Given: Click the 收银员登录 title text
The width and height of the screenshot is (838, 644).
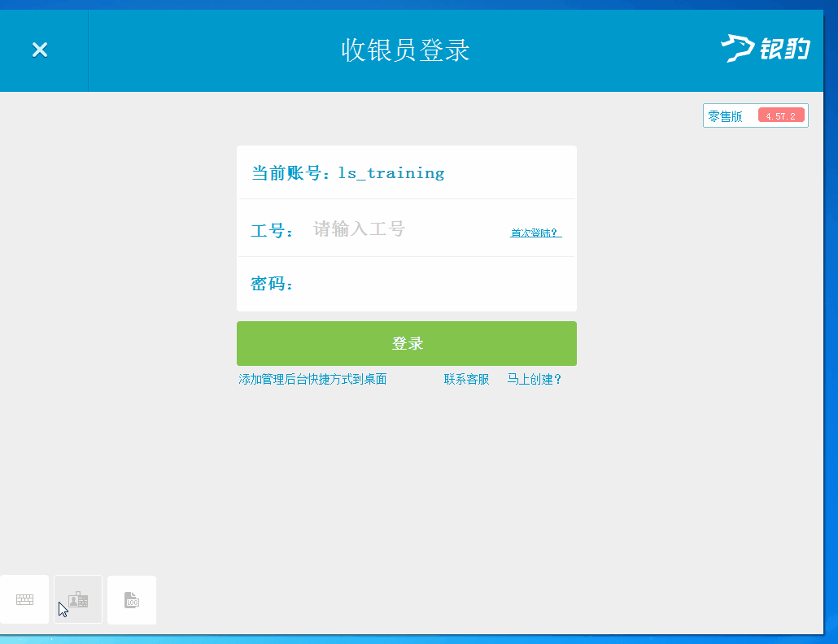Looking at the screenshot, I should tap(406, 50).
